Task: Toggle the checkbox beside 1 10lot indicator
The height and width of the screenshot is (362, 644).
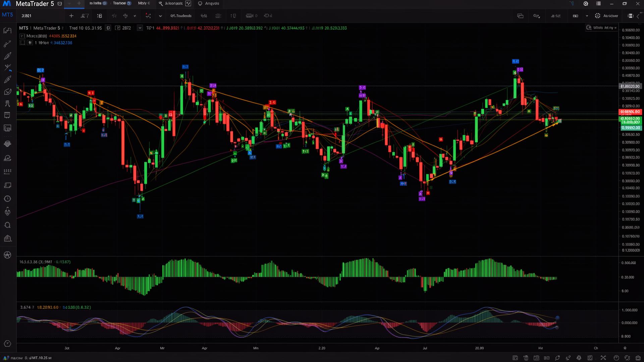Action: (x=22, y=43)
